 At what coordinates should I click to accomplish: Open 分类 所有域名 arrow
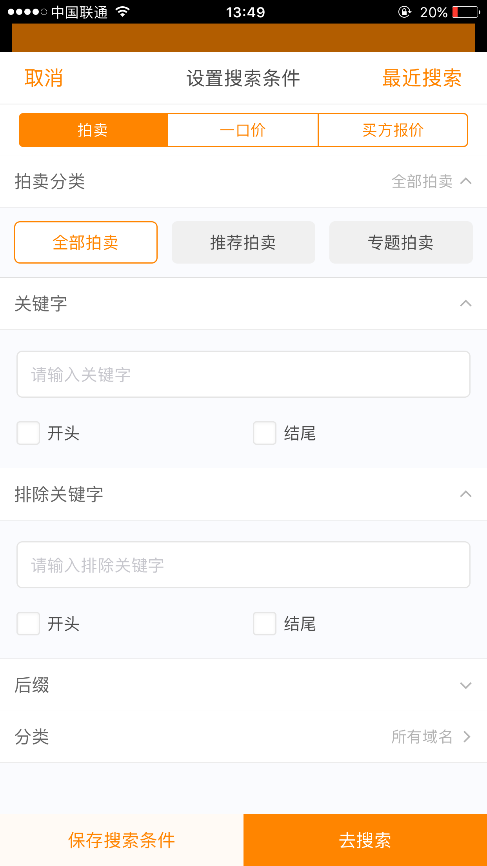[x=467, y=736]
